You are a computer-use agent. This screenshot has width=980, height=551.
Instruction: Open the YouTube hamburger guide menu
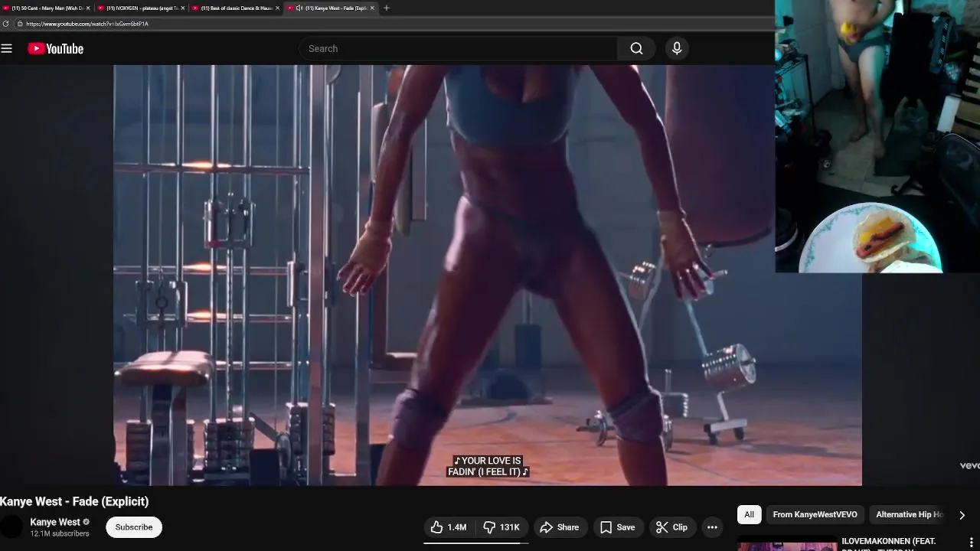tap(7, 48)
